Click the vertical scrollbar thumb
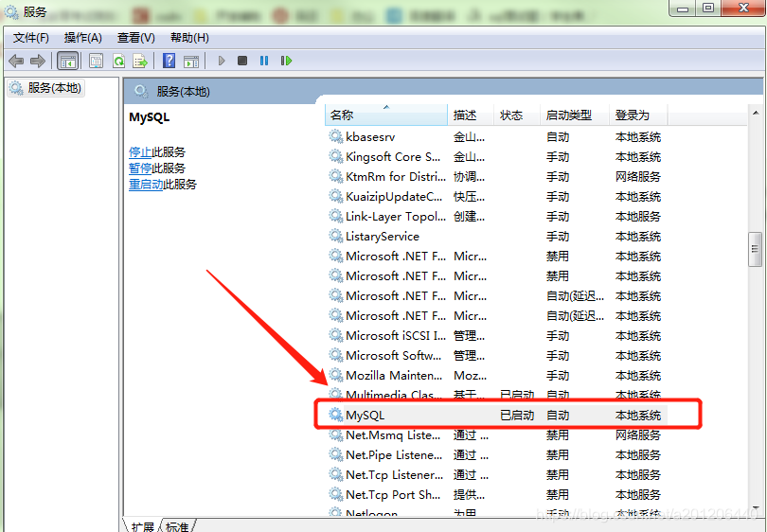 pyautogui.click(x=756, y=249)
